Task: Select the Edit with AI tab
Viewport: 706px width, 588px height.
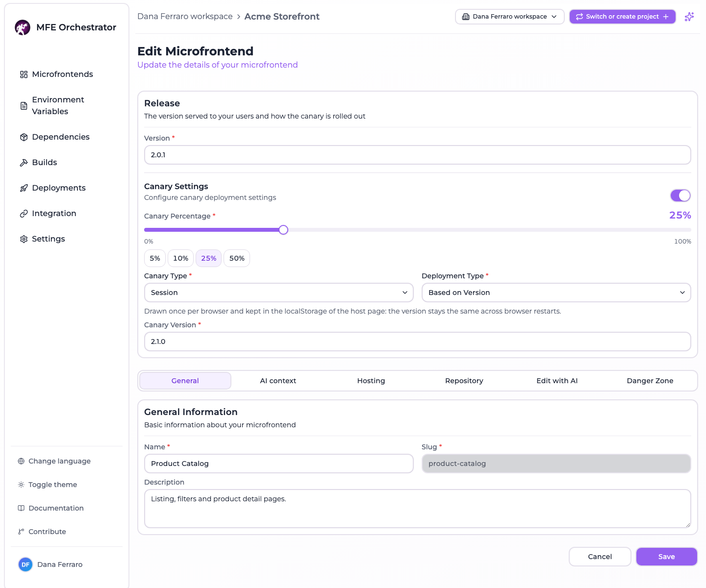Action: click(557, 381)
